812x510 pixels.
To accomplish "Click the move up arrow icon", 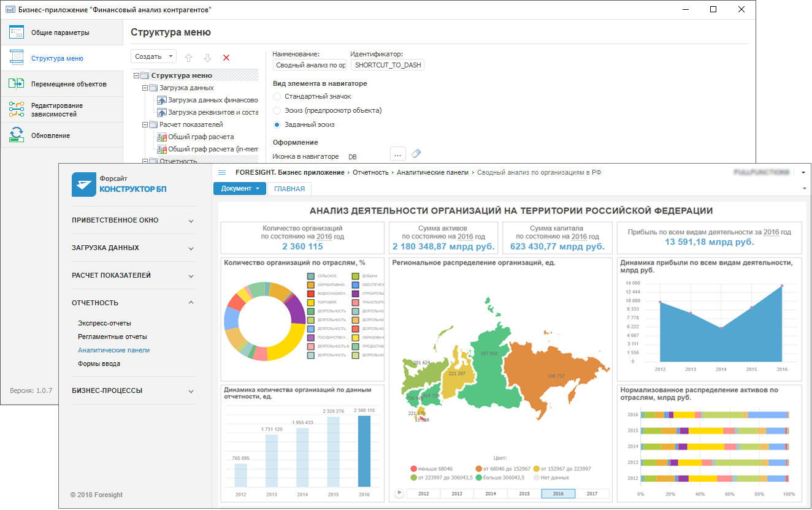I will (188, 58).
